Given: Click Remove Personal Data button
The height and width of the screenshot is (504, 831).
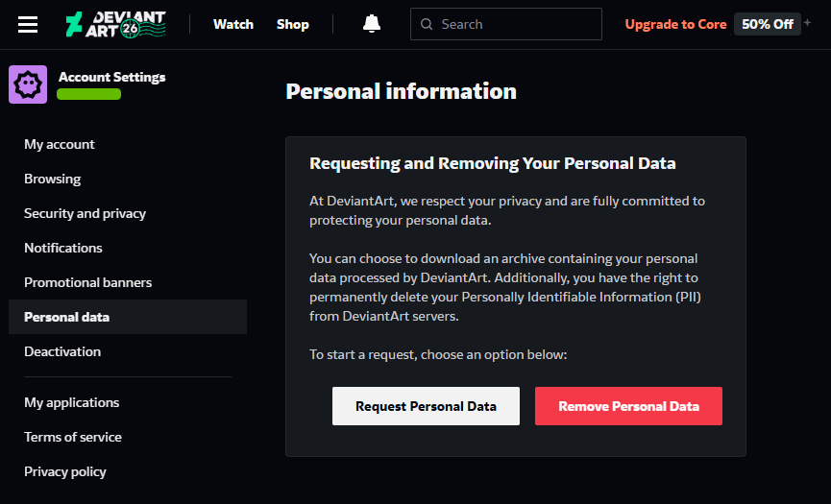Looking at the screenshot, I should pos(628,406).
